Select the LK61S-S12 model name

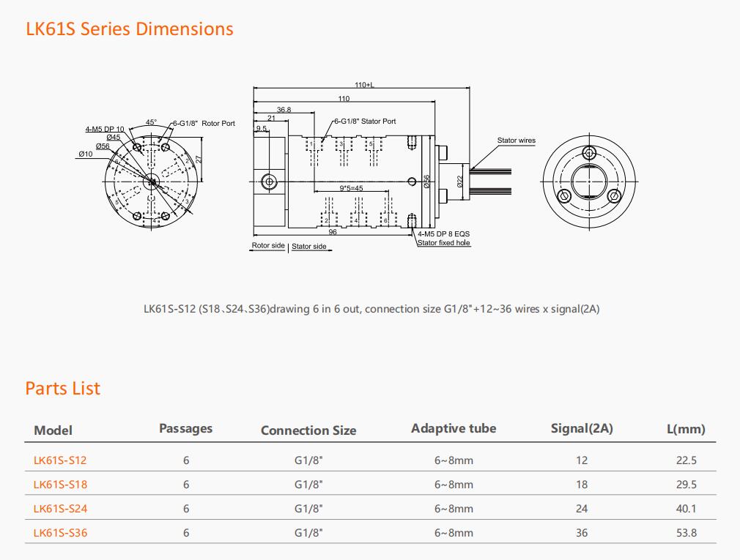tap(60, 460)
